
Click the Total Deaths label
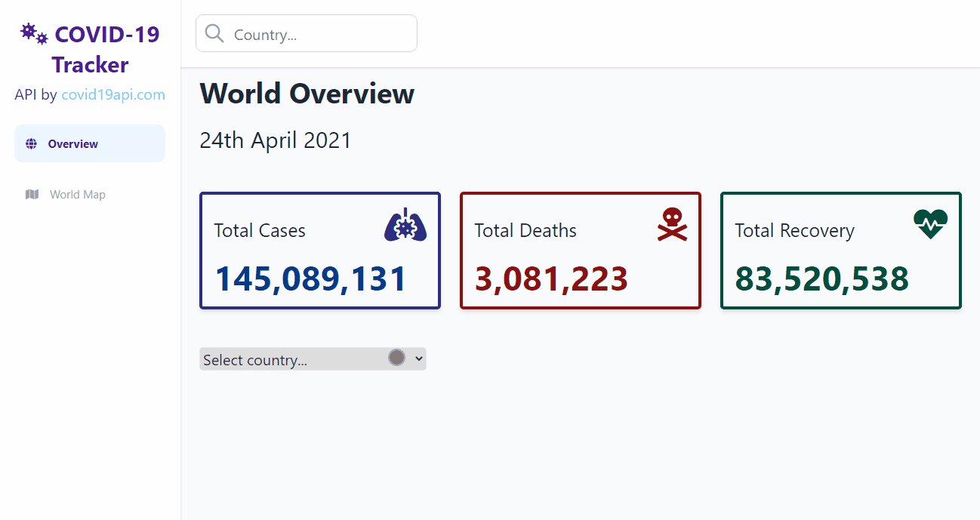tap(525, 231)
